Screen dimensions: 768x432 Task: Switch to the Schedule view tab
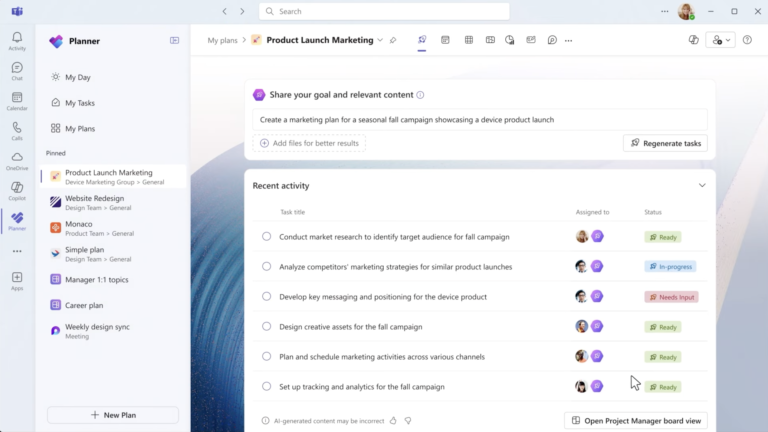tap(445, 40)
